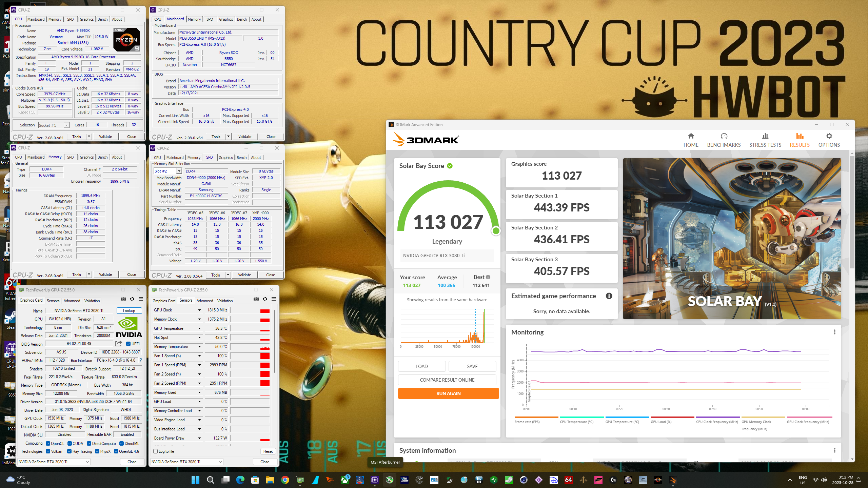The image size is (868, 488).
Task: Open hamburger menu in GPU-Z Graphics Card window
Action: (x=141, y=299)
